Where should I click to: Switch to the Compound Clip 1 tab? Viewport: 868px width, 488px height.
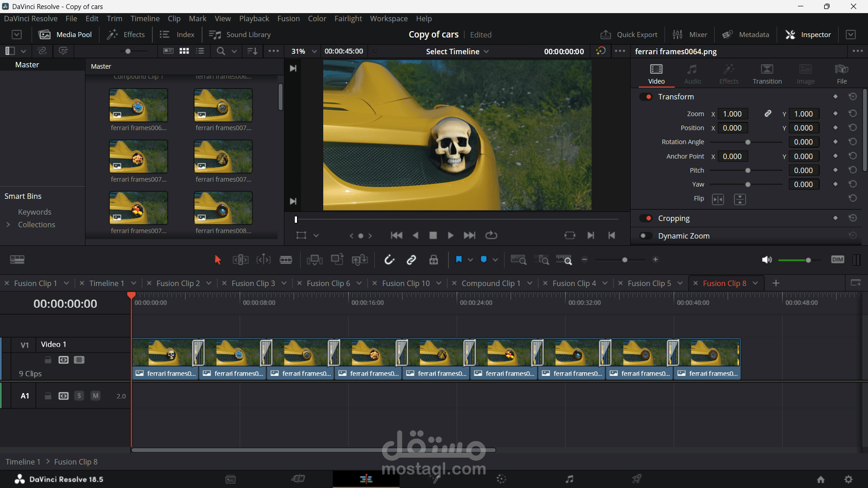point(491,283)
